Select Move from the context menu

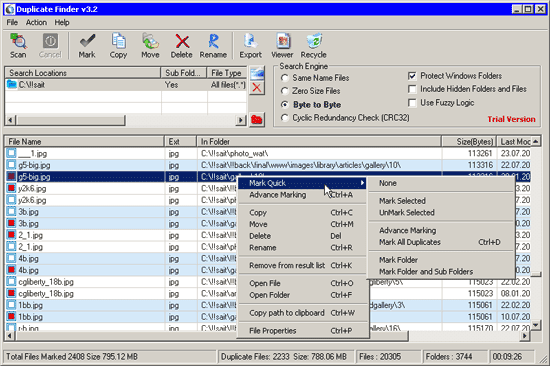click(x=302, y=224)
